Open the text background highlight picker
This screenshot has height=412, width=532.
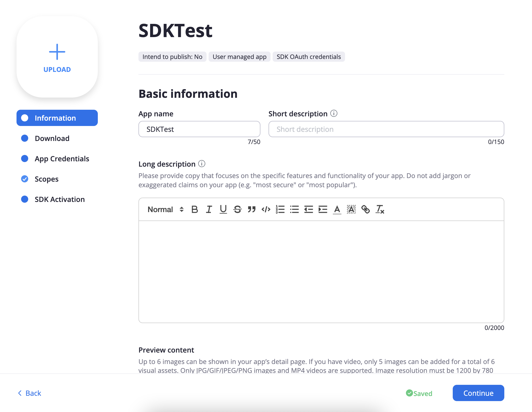(351, 209)
